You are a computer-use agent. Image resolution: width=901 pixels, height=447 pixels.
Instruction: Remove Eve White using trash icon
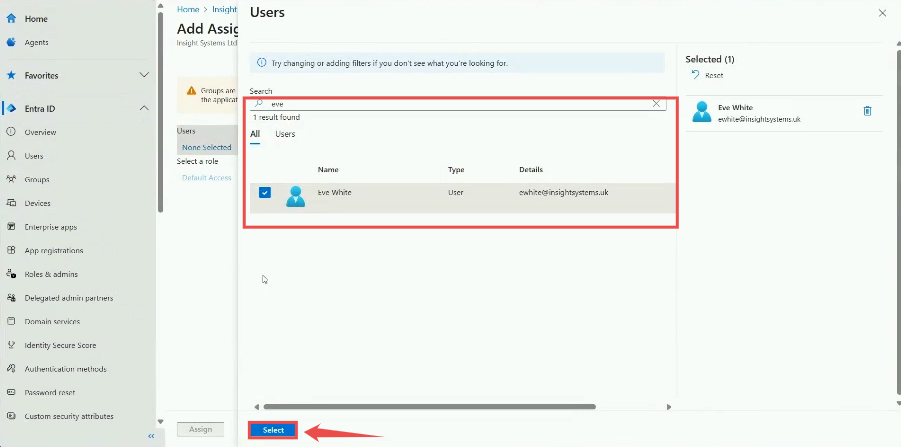pos(867,111)
